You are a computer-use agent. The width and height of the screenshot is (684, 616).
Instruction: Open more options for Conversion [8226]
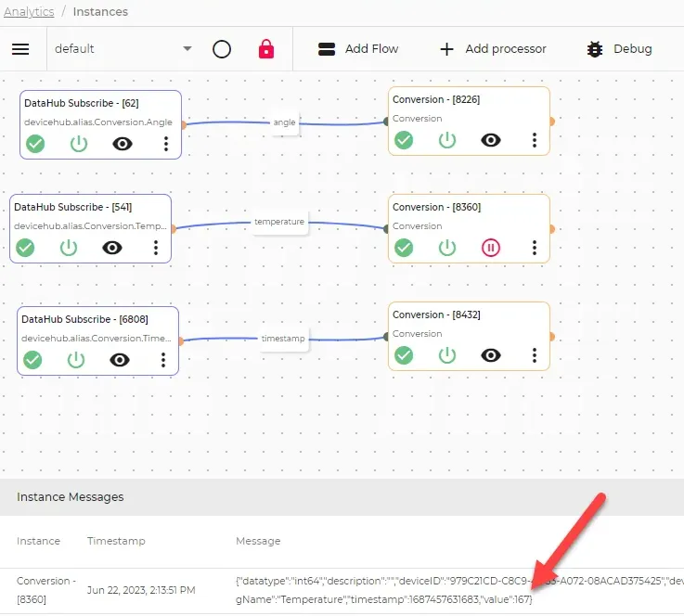pyautogui.click(x=535, y=140)
